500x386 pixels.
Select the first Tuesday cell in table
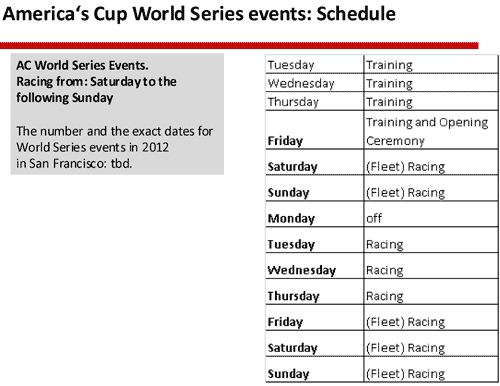click(315, 65)
